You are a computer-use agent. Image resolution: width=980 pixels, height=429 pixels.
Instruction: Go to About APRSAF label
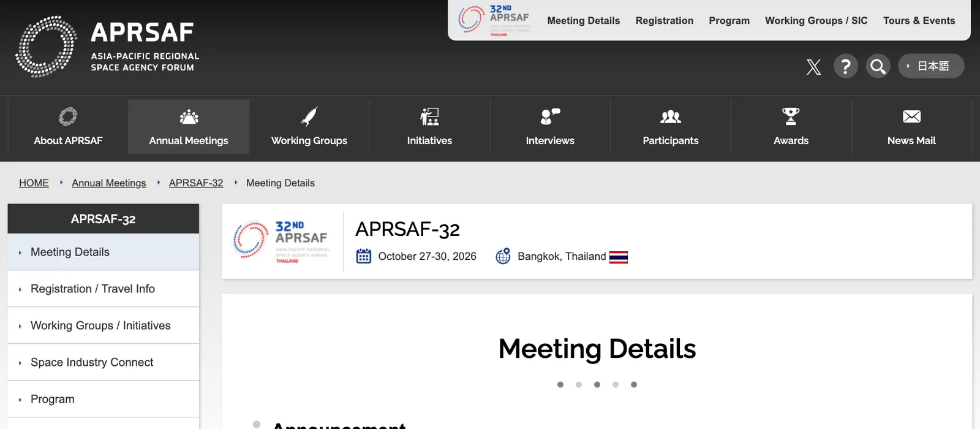click(68, 140)
